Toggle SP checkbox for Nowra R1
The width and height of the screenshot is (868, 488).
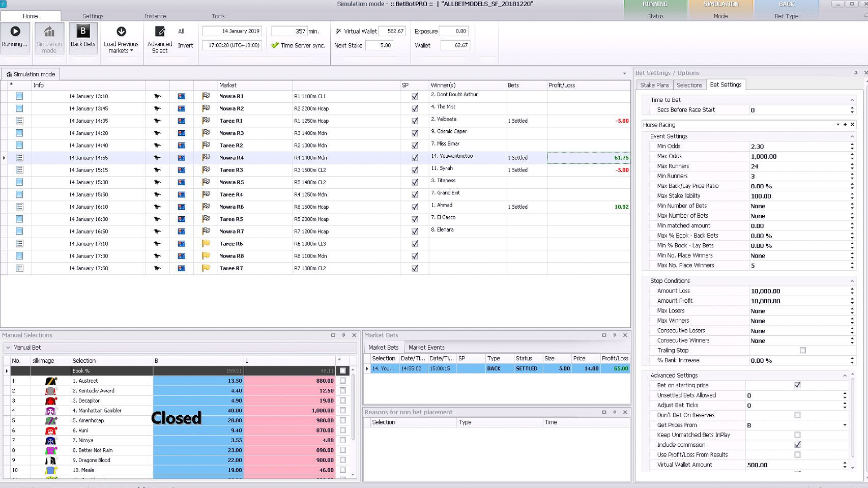(415, 96)
